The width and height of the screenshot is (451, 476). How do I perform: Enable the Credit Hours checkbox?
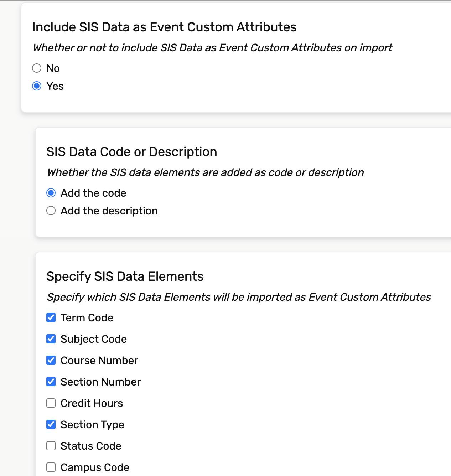51,403
